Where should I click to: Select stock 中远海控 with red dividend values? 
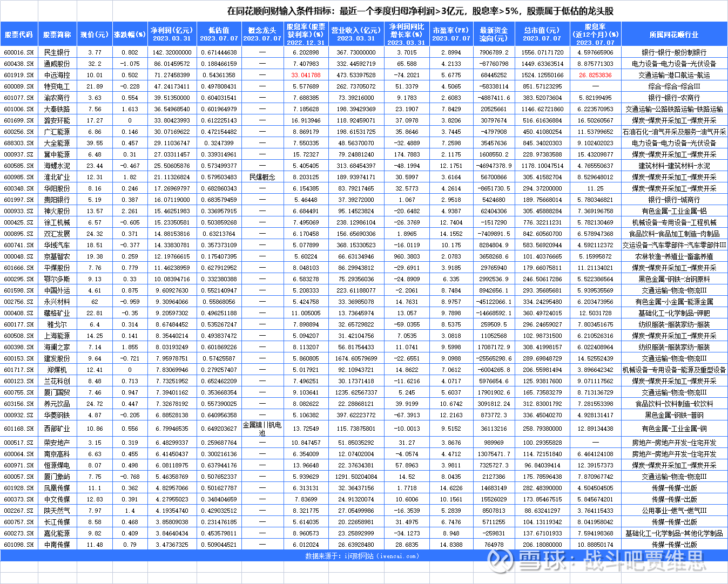click(56, 74)
